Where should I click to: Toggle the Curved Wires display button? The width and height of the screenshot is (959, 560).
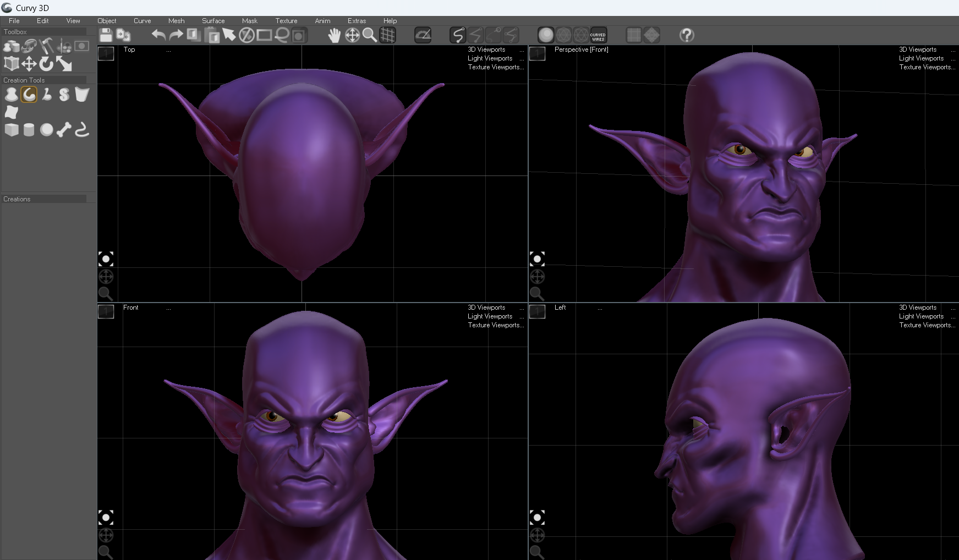[598, 35]
